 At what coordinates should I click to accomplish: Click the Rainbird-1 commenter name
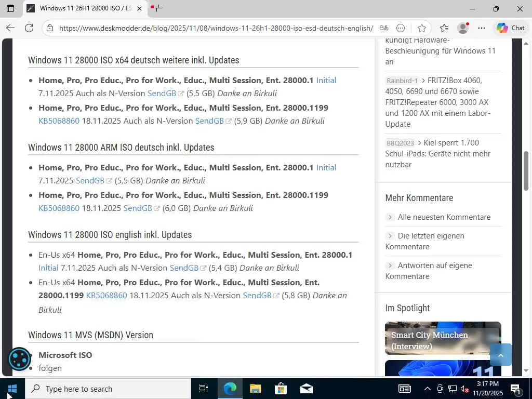pyautogui.click(x=402, y=81)
